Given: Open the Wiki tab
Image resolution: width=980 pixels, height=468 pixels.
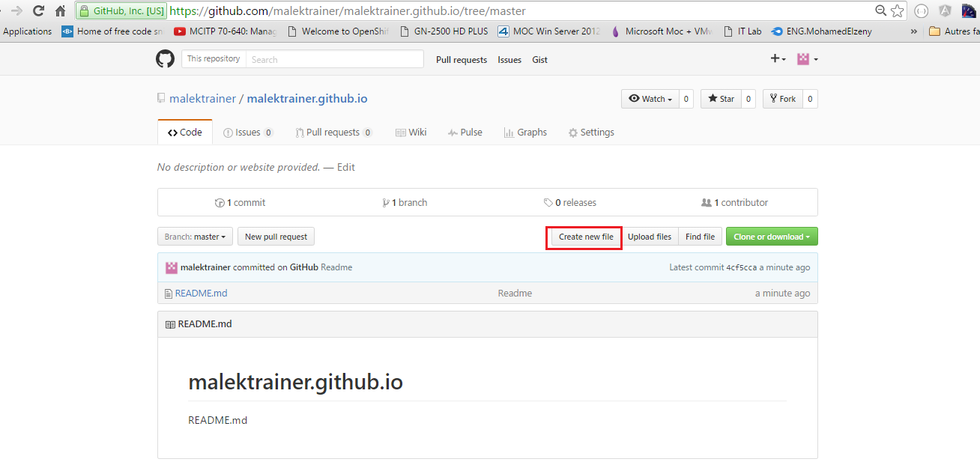Looking at the screenshot, I should click(x=411, y=133).
